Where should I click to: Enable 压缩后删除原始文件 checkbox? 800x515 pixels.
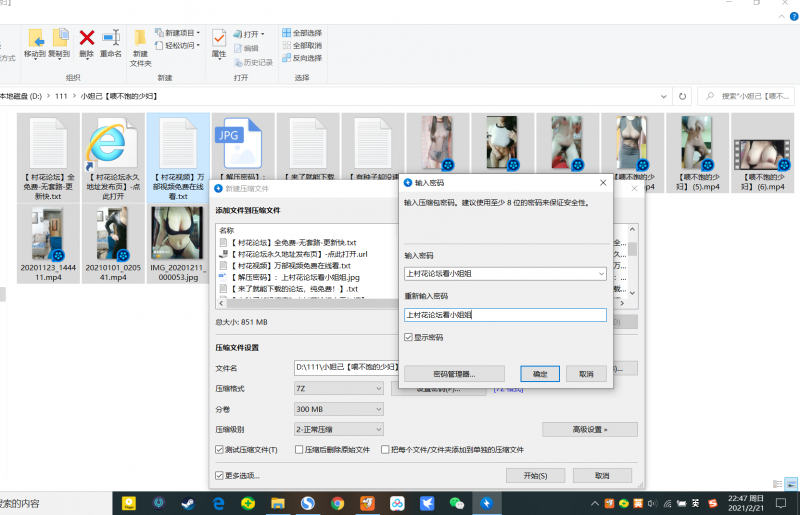click(300, 450)
